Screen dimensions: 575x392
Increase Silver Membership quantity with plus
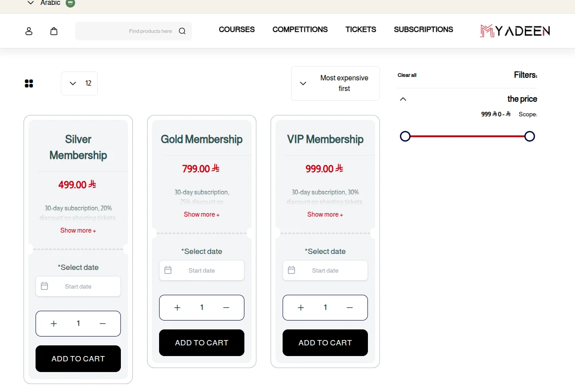tap(54, 324)
